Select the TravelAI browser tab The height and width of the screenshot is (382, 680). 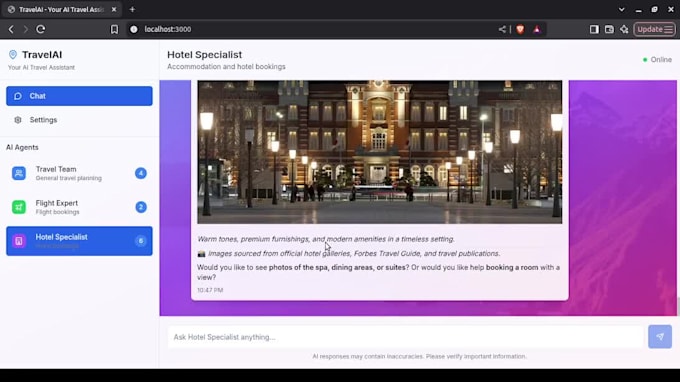pos(62,9)
